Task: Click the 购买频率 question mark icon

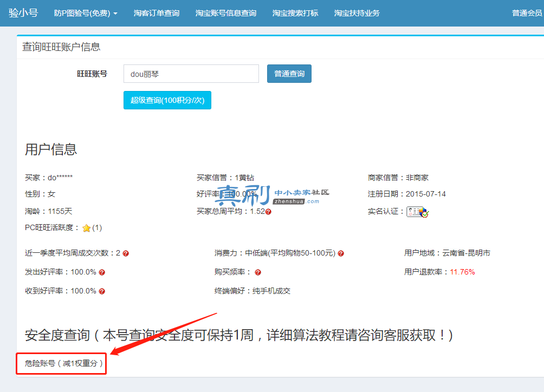Action: tap(258, 272)
